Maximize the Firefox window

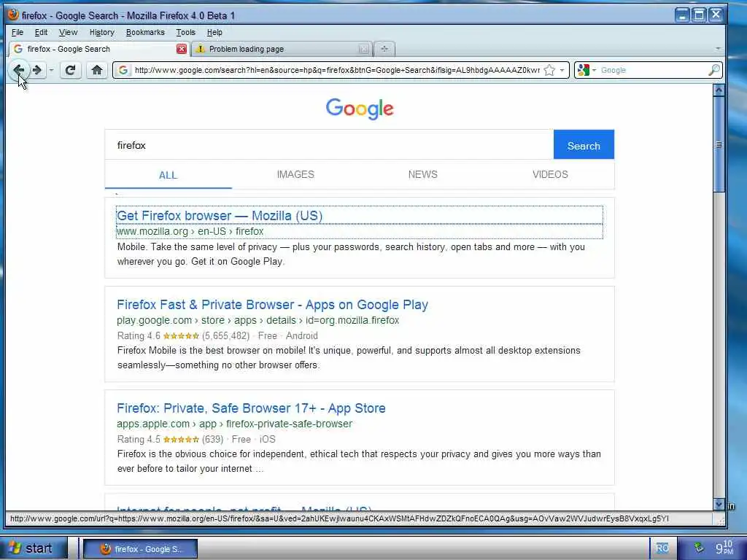point(699,15)
